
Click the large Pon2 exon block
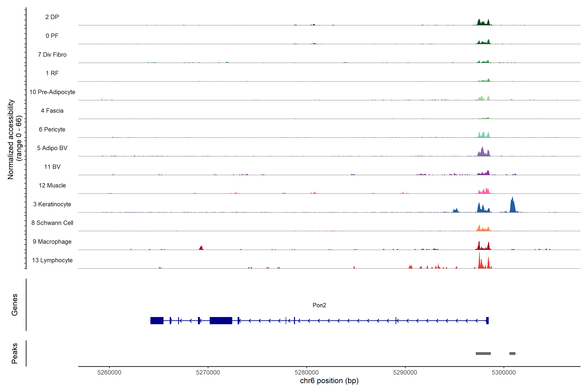pyautogui.click(x=221, y=320)
